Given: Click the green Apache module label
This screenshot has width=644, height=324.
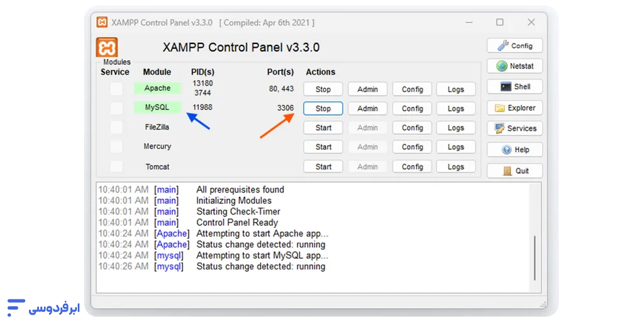Looking at the screenshot, I should pos(157,88).
